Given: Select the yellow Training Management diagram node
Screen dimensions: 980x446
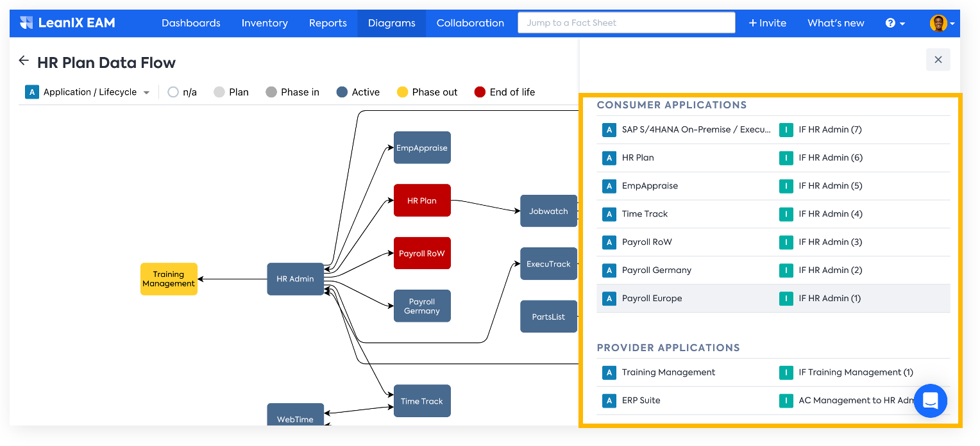Looking at the screenshot, I should (169, 279).
